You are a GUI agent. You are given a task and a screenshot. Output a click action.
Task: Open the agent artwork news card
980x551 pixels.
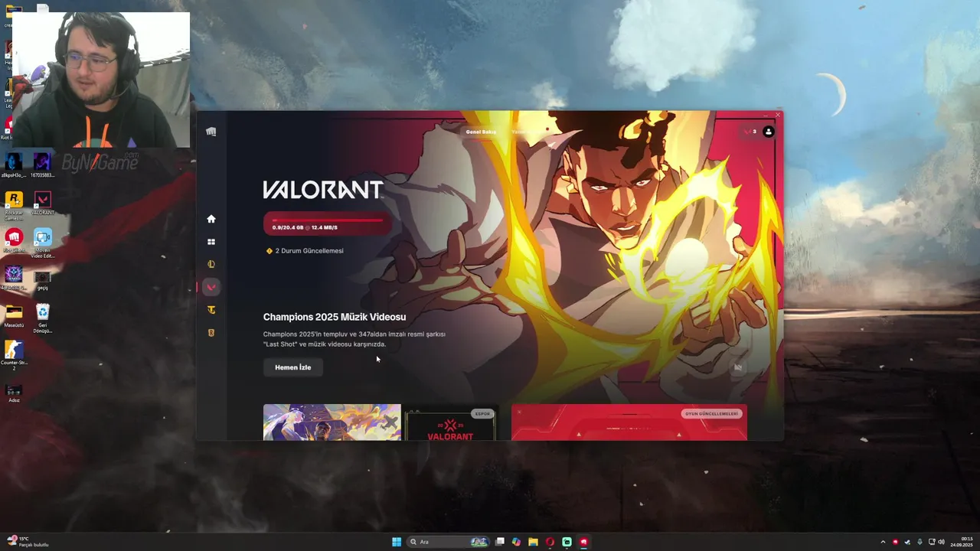click(332, 422)
